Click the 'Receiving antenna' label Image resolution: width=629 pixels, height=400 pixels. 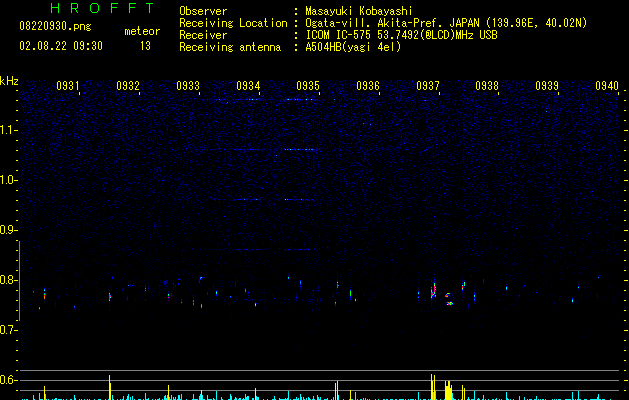click(x=230, y=47)
